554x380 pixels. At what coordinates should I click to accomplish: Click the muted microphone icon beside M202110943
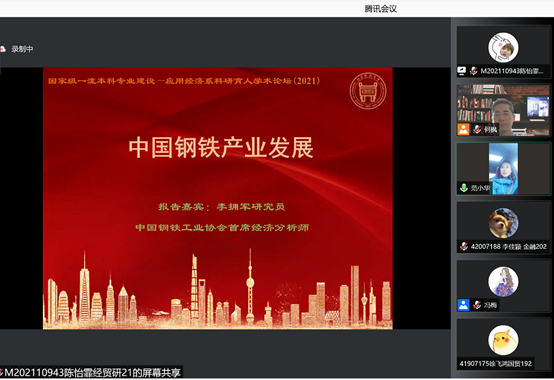(473, 71)
